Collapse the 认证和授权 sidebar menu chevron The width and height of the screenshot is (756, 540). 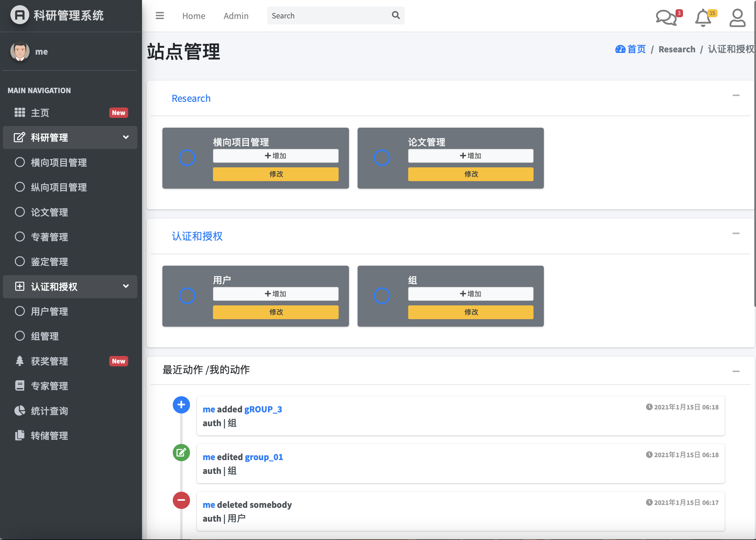click(126, 286)
